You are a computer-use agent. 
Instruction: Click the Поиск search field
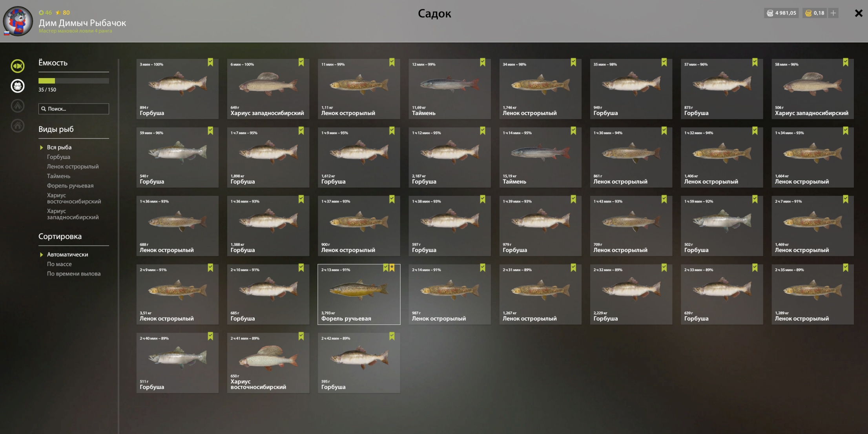coord(74,109)
